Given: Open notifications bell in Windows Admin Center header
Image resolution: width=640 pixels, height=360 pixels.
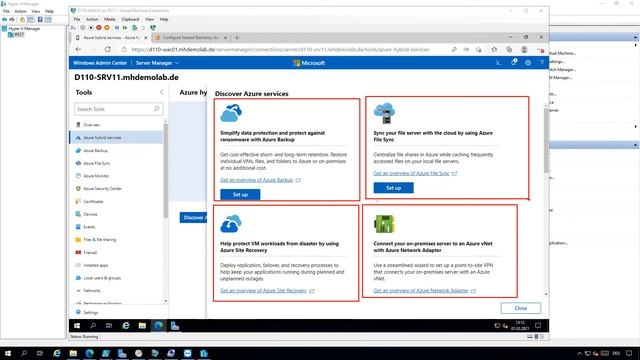Looking at the screenshot, I should (514, 62).
